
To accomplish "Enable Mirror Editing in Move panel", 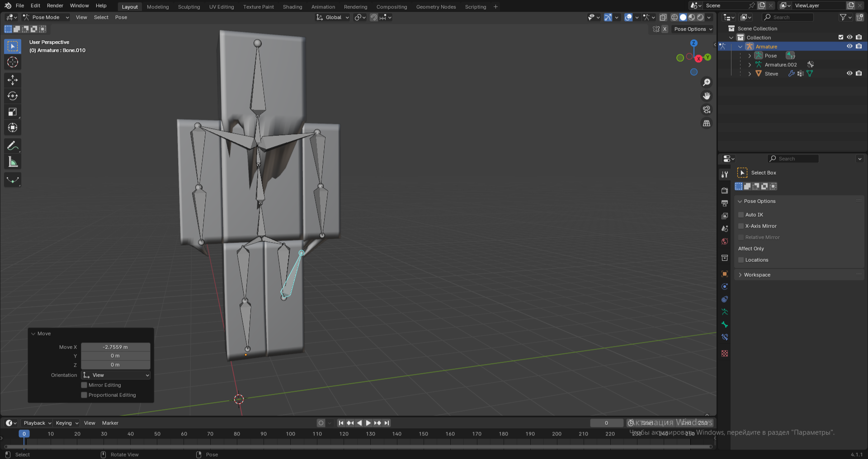I will point(84,385).
